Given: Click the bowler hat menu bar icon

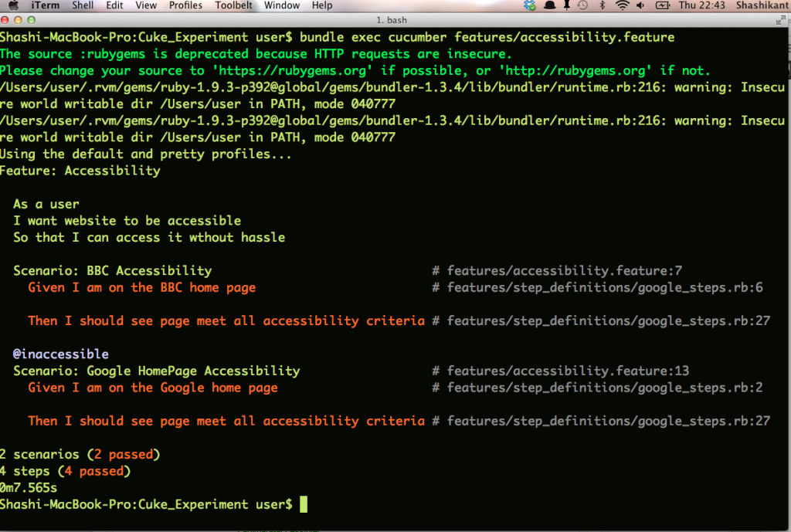Looking at the screenshot, I should 549,5.
